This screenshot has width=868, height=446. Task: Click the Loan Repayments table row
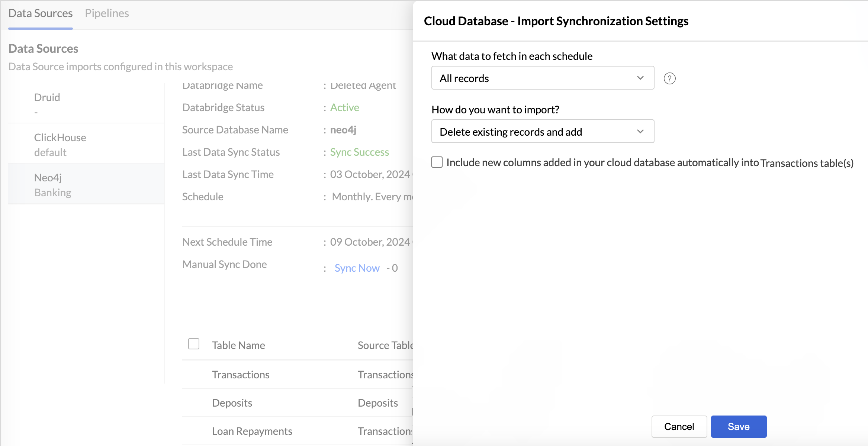click(252, 431)
